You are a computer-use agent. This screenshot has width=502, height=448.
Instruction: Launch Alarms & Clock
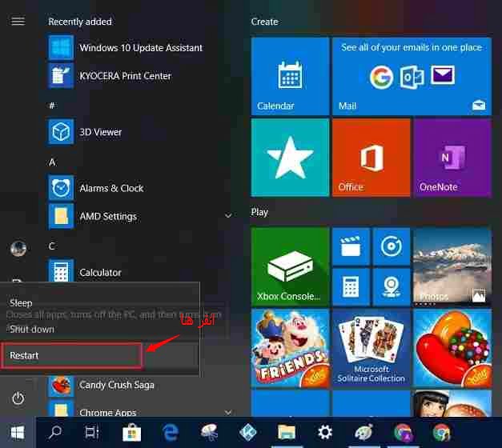pyautogui.click(x=95, y=188)
